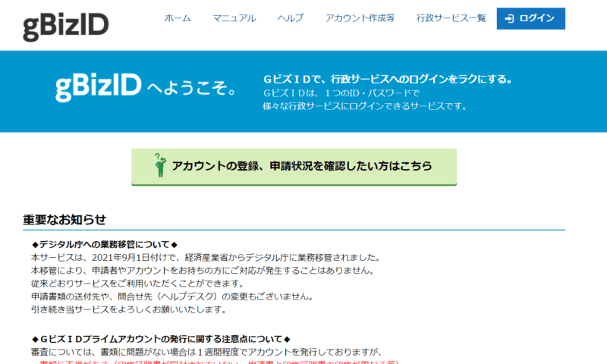Select text 様々な行政サービスにログインできるサービスです。
This screenshot has width=607, height=364.
point(364,106)
